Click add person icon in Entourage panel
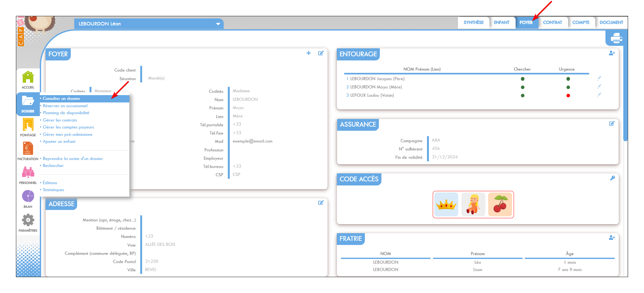Viewport: 644px width, 293px height. (x=612, y=53)
